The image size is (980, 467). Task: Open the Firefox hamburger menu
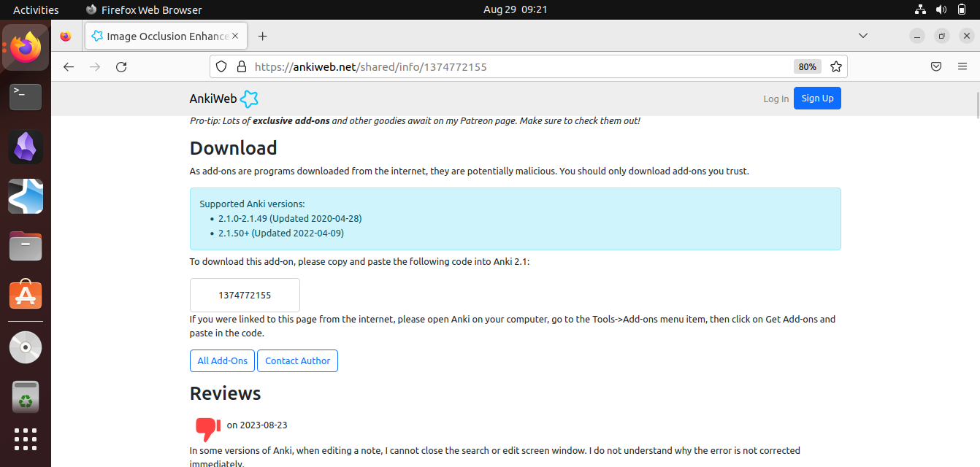[x=962, y=66]
